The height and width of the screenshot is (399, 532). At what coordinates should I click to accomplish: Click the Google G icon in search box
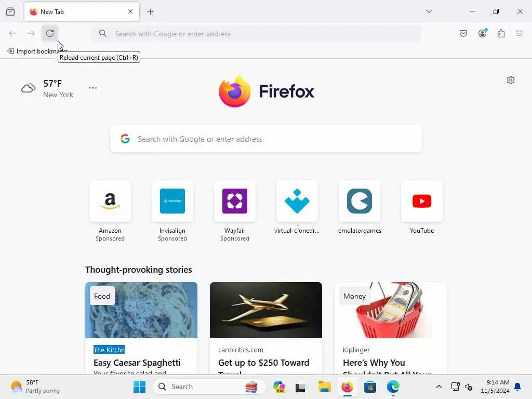(x=125, y=139)
